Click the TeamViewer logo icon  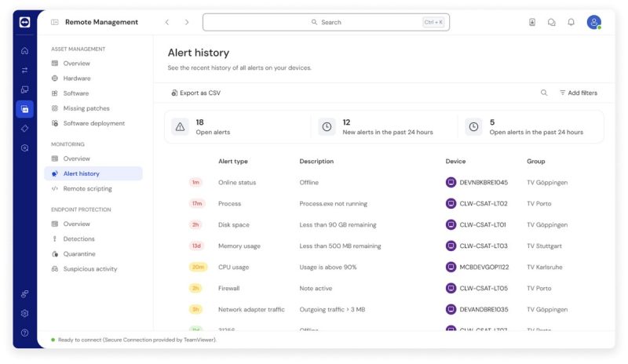click(x=24, y=22)
